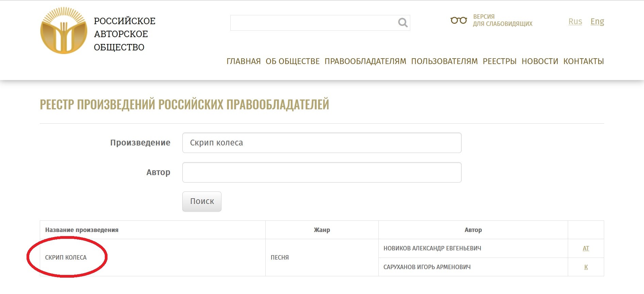
Task: Click the Жанр column header
Action: pyautogui.click(x=322, y=230)
